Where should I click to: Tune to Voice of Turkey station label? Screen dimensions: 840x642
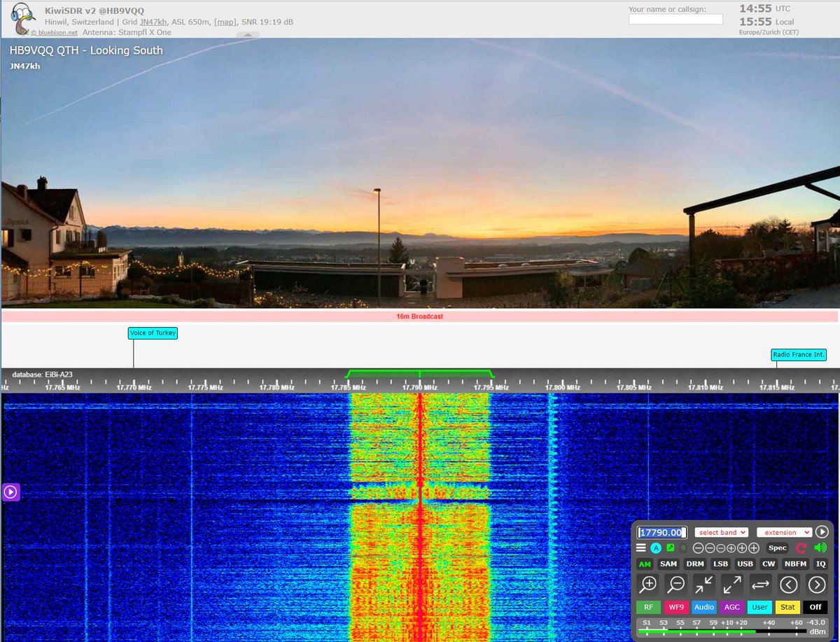[153, 333]
